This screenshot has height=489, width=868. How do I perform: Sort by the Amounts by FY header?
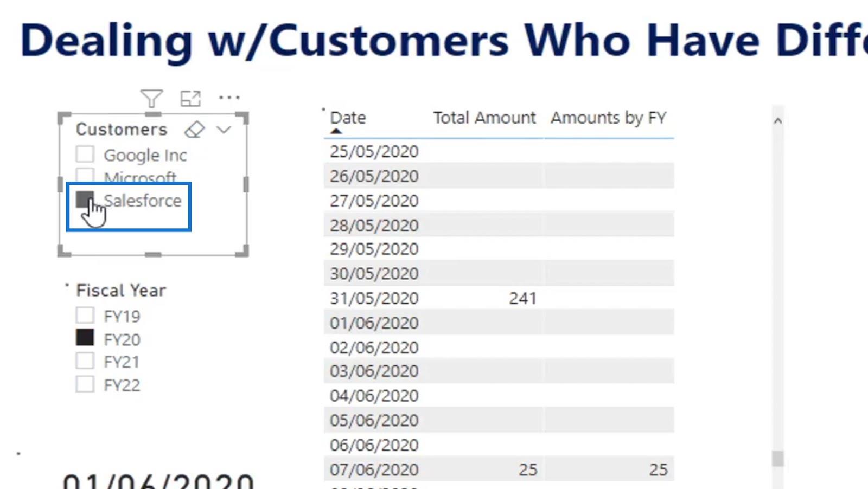pyautogui.click(x=609, y=118)
